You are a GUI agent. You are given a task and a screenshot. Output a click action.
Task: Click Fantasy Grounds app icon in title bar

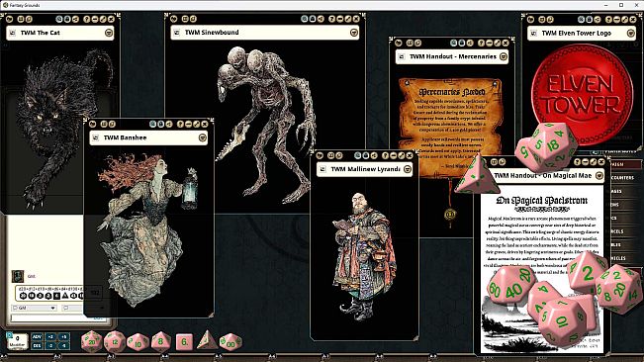pyautogui.click(x=5, y=5)
